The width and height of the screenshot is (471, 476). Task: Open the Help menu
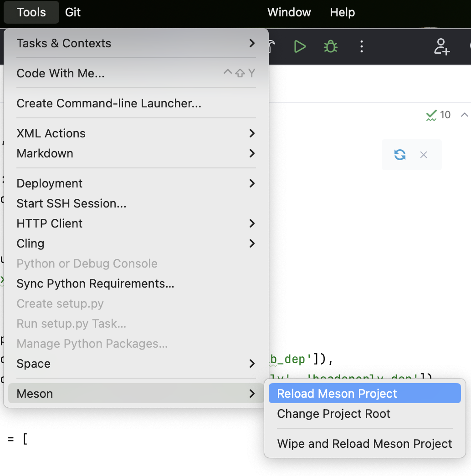(x=342, y=12)
